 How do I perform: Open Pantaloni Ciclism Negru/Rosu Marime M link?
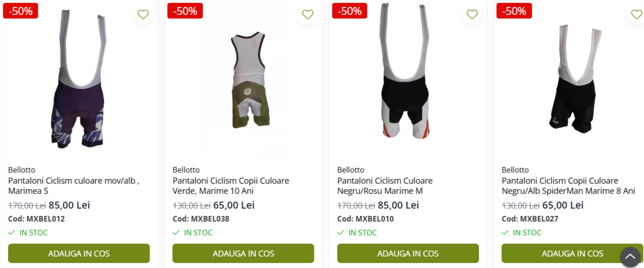point(385,185)
